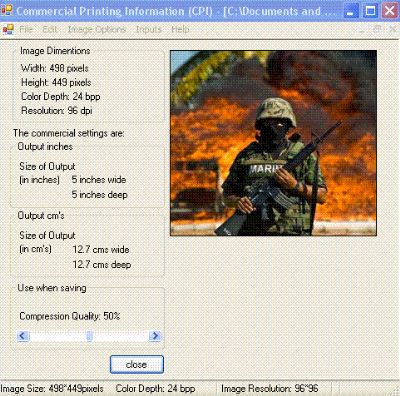
Task: Click the 'Resolution: 96 dpi' text
Action: pyautogui.click(x=57, y=111)
